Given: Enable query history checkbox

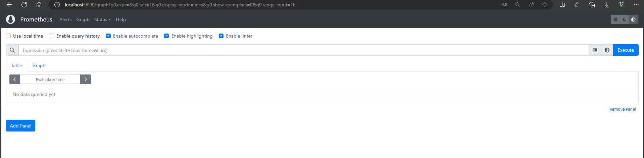Looking at the screenshot, I should pyautogui.click(x=51, y=36).
